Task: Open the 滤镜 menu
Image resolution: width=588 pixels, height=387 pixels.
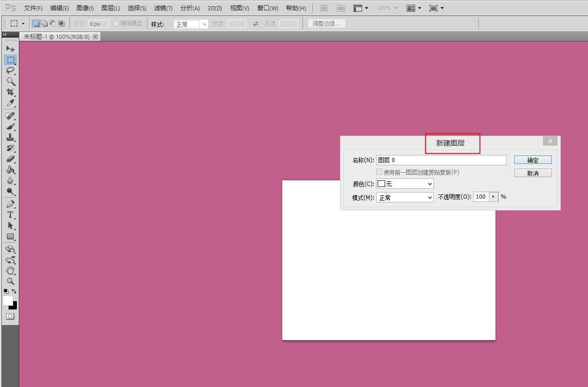Action: pos(163,8)
